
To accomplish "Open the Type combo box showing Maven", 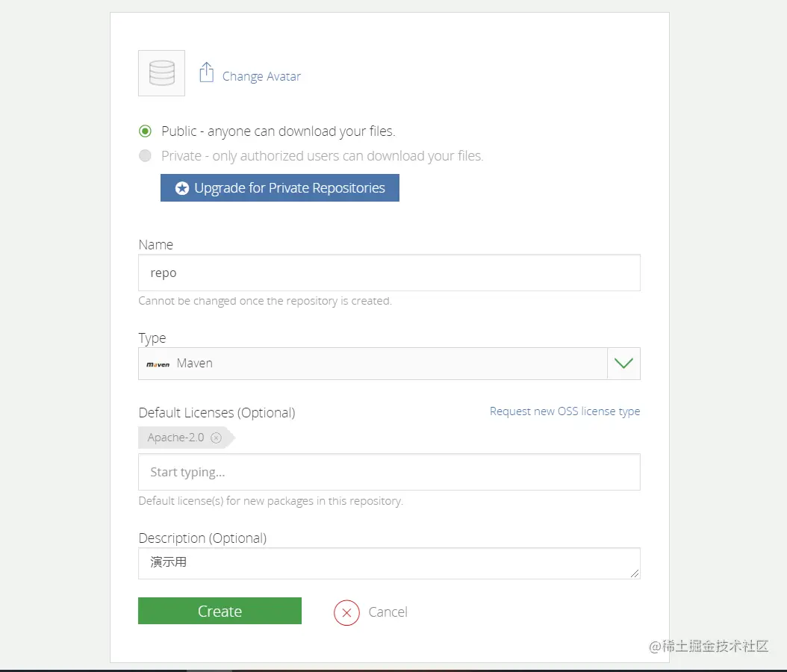I will pos(373,364).
